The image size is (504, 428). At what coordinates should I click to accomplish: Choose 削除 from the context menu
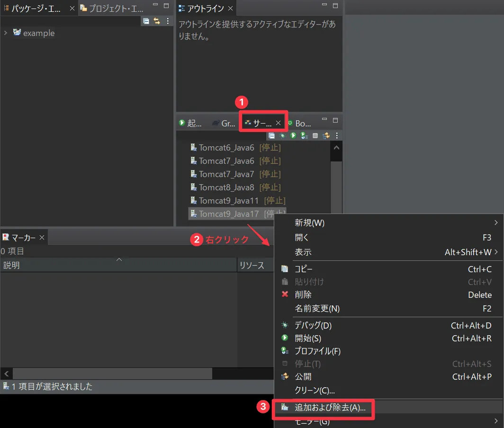click(x=389, y=294)
